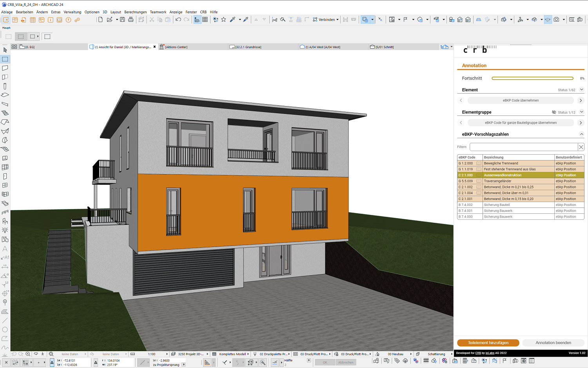Click the zoom in magnifier icon at bottom left

pyautogui.click(x=28, y=354)
